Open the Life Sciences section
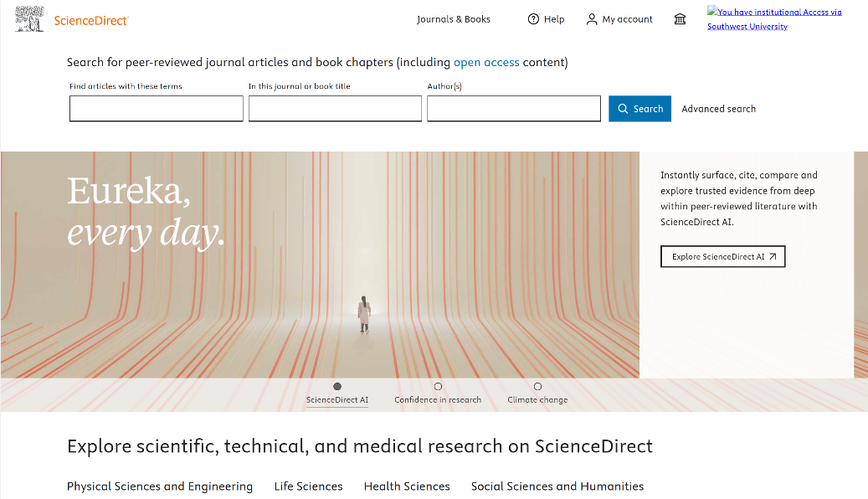Image resolution: width=868 pixels, height=499 pixels. pos(308,486)
